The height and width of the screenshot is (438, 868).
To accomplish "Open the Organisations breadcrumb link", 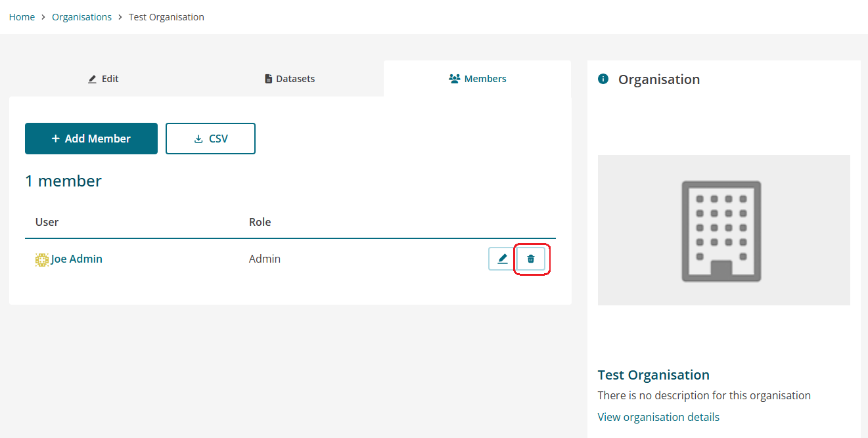I will (x=81, y=17).
